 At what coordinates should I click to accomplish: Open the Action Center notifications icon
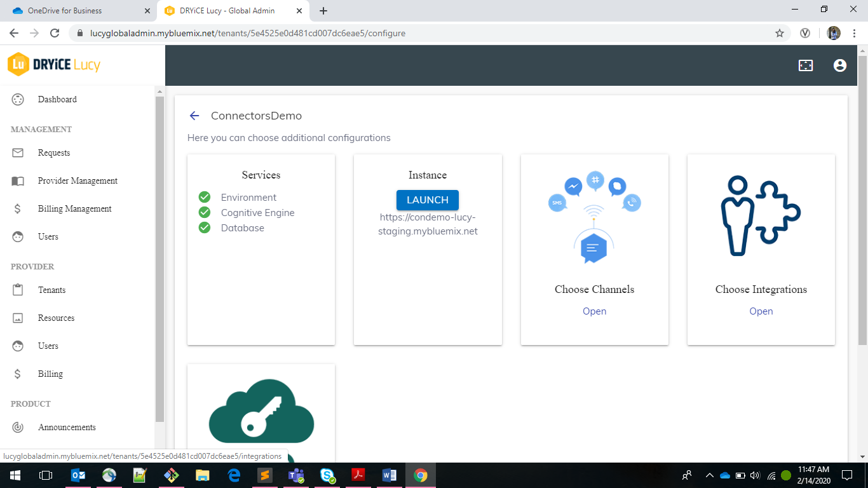tap(847, 475)
